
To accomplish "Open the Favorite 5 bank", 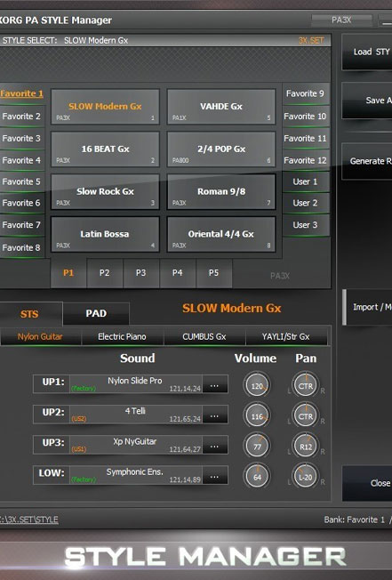I will (x=21, y=181).
